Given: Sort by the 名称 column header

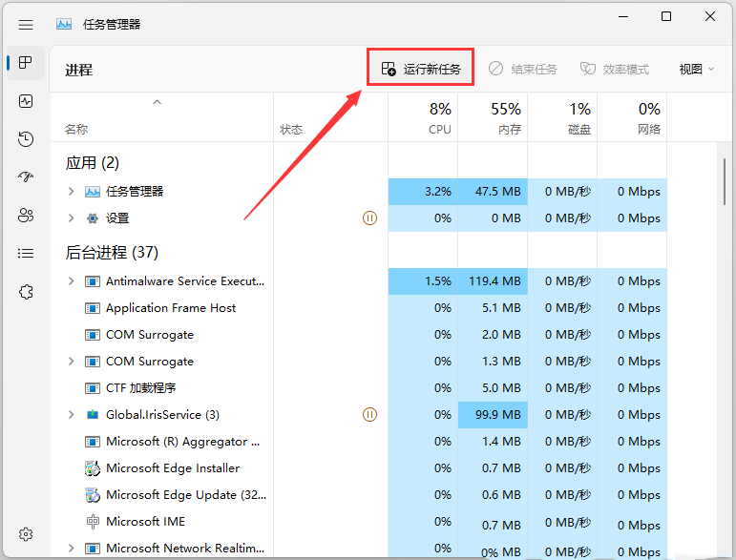Looking at the screenshot, I should [x=76, y=129].
